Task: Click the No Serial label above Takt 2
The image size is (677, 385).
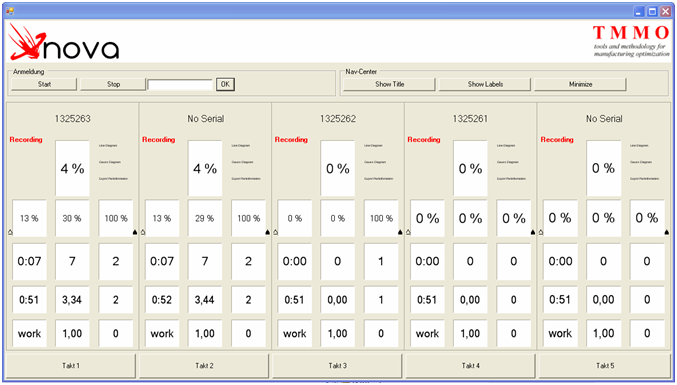Action: pos(206,119)
